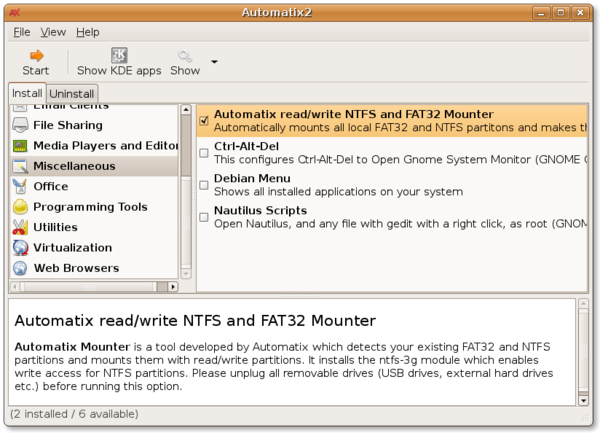600x433 pixels.
Task: Click category list scroll right arrow
Action: pyautogui.click(x=173, y=286)
